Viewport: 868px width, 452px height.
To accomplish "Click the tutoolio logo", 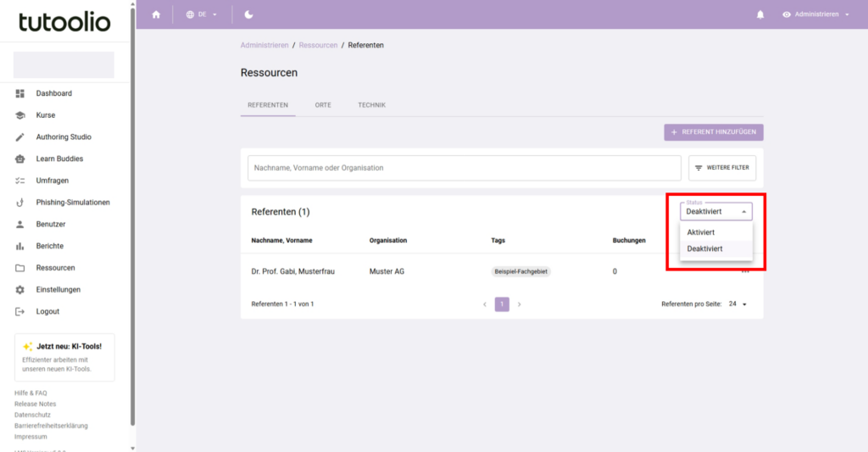I will (x=64, y=21).
